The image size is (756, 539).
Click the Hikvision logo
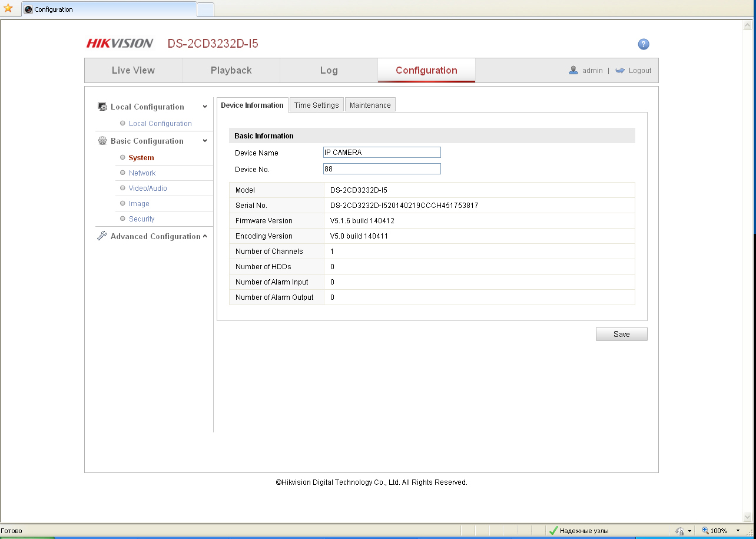[120, 44]
